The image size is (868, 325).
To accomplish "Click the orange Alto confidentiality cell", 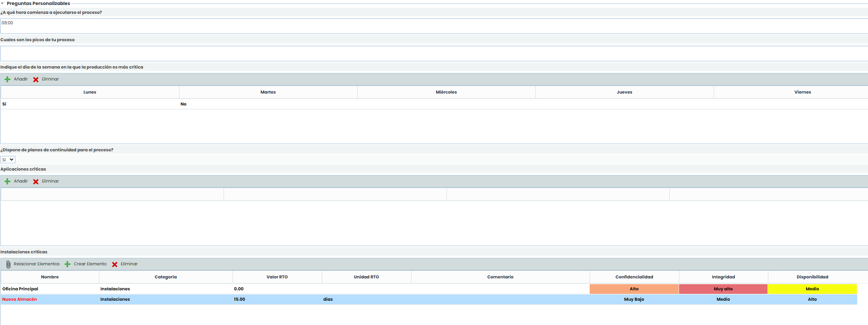I will point(634,289).
